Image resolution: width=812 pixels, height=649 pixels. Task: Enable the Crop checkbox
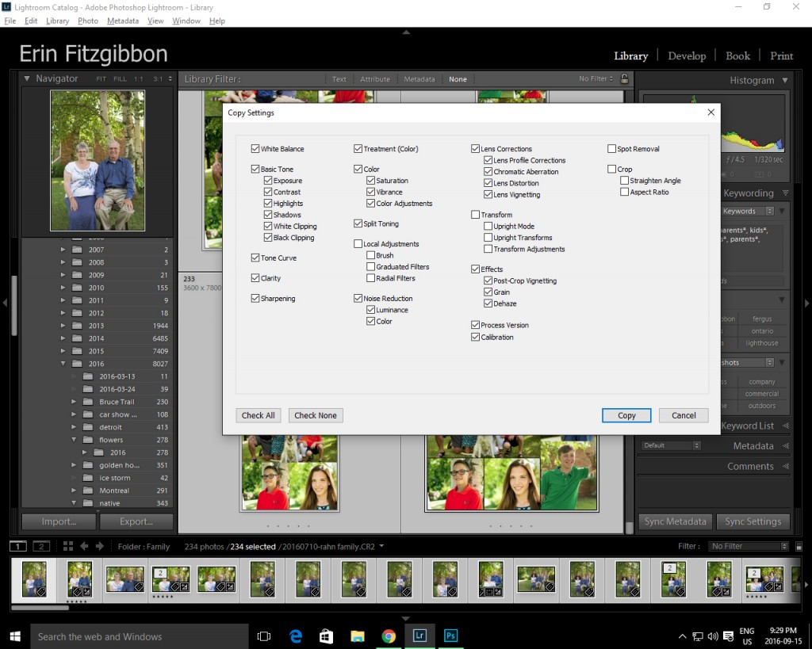611,169
